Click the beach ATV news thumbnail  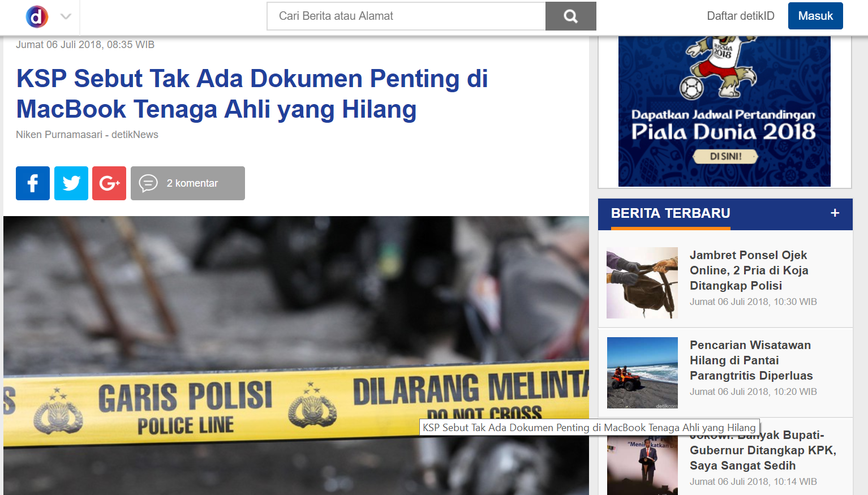pyautogui.click(x=642, y=373)
